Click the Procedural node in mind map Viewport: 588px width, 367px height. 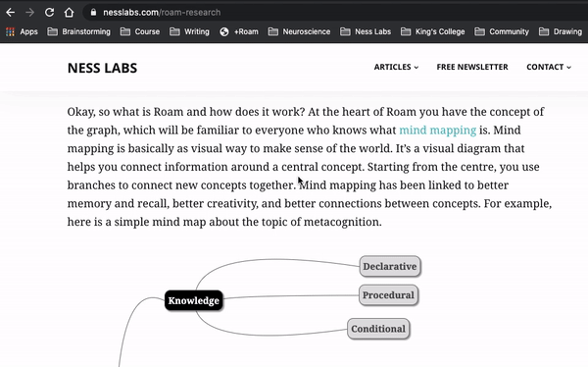pos(388,295)
